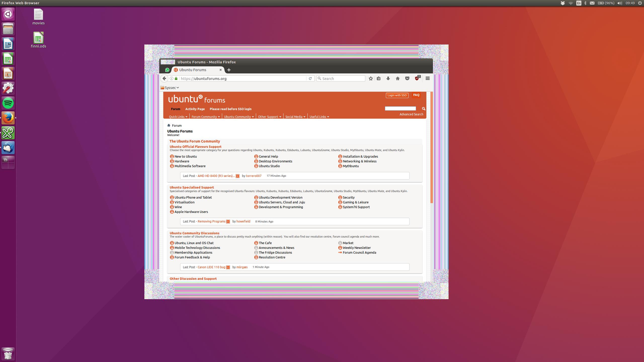Viewport: 644px width, 362px height.
Task: Open Other Discussion and Support section
Action: [193, 279]
